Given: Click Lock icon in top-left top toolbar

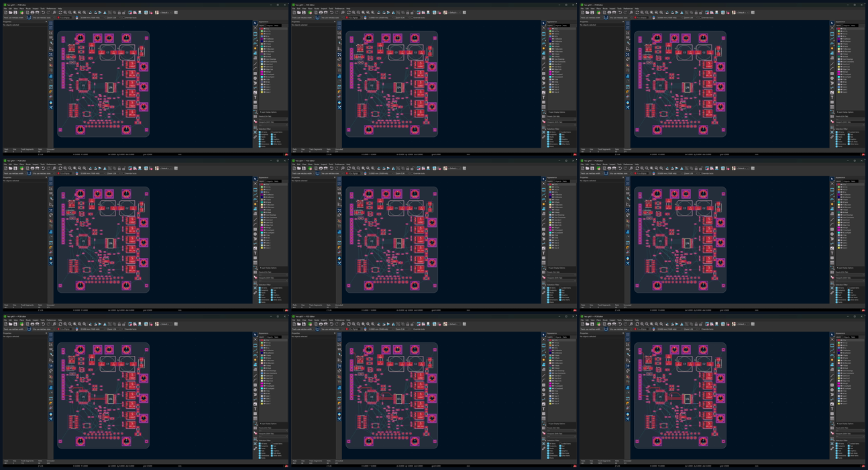Looking at the screenshot, I should (x=119, y=12).
